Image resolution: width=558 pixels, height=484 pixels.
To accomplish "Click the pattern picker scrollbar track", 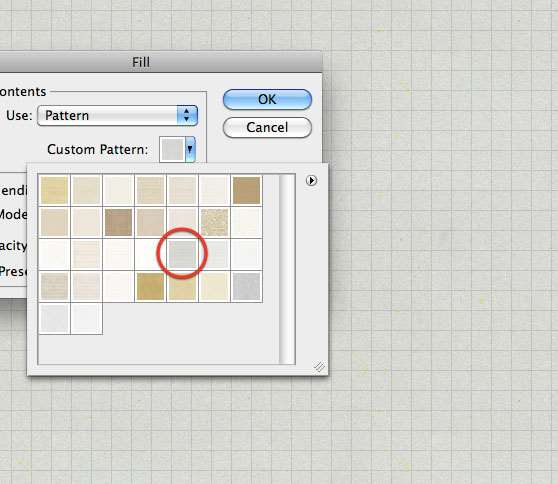I will click(287, 269).
